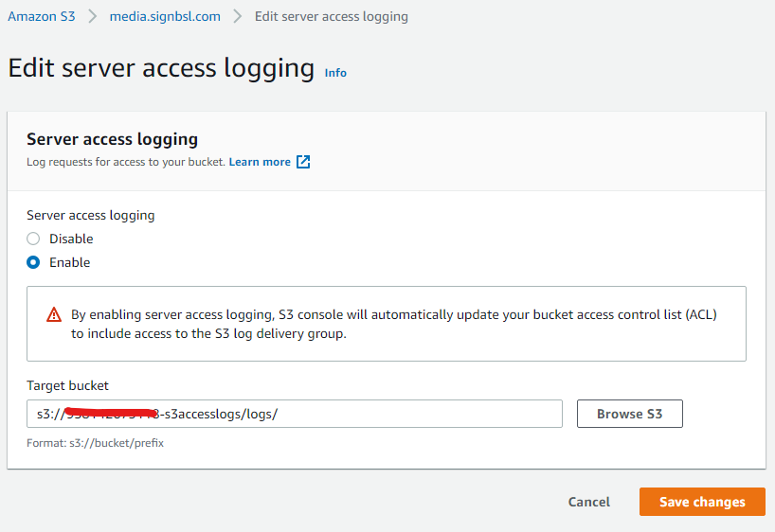Click the chevron after media.signbsl.com breadcrumb
Screen dimensions: 775x532
point(238,16)
